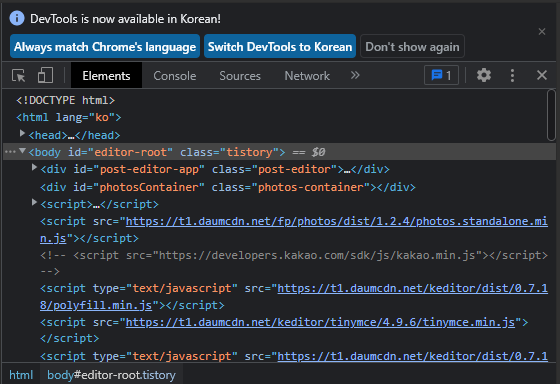Select the photosContainer div node
Viewport: 560px width, 384px height.
click(228, 187)
